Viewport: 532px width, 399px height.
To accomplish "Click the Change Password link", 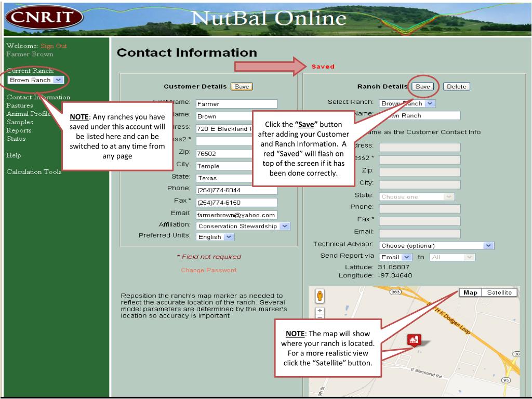I will click(x=209, y=270).
